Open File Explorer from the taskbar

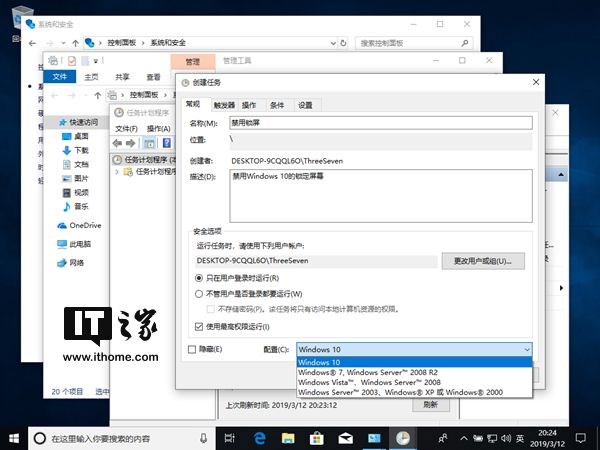(x=288, y=439)
